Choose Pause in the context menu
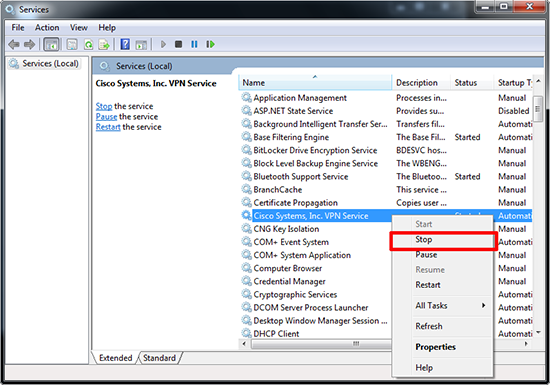This screenshot has height=385, width=550. (443, 255)
